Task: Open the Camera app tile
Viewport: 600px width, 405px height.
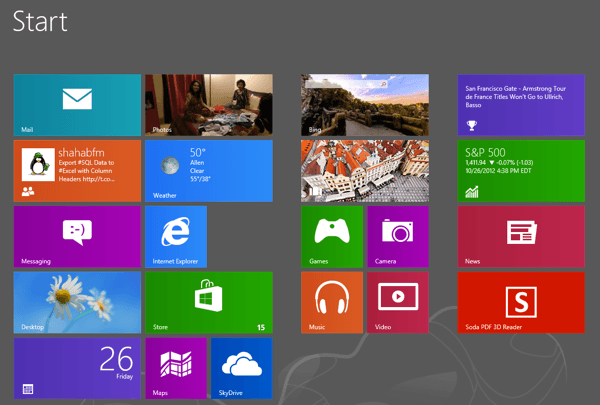Action: (x=398, y=236)
